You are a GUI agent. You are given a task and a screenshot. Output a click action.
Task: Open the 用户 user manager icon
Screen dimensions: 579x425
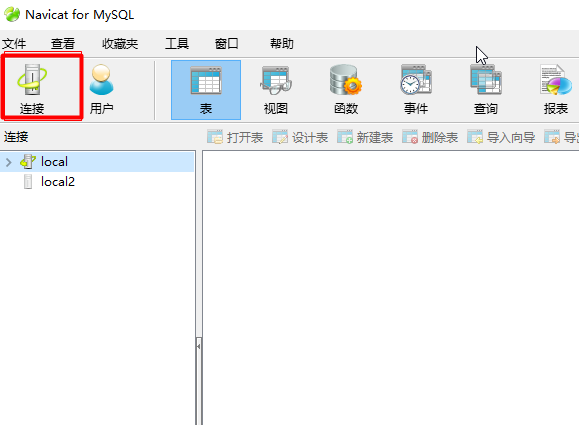pos(102,89)
